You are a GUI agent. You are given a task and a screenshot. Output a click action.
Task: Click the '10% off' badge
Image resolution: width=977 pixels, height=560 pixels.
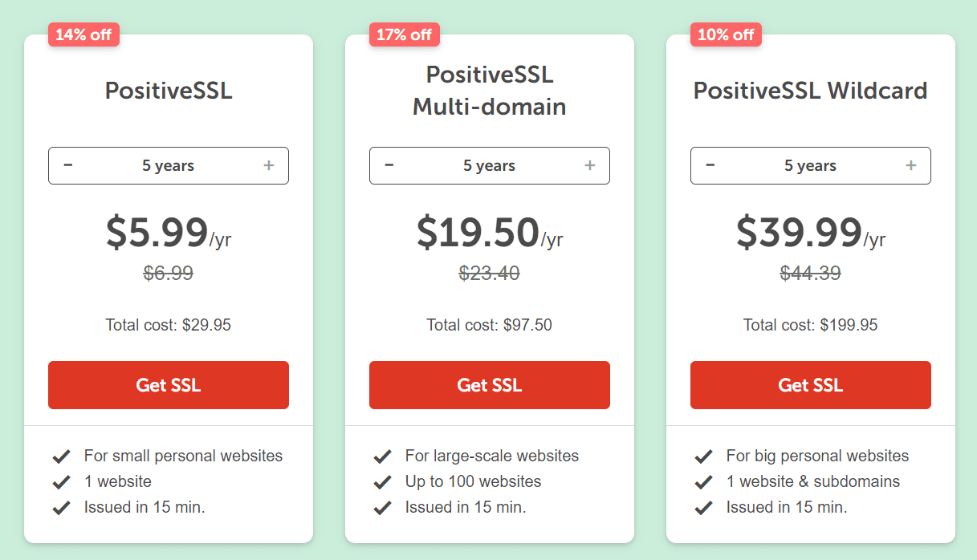726,34
